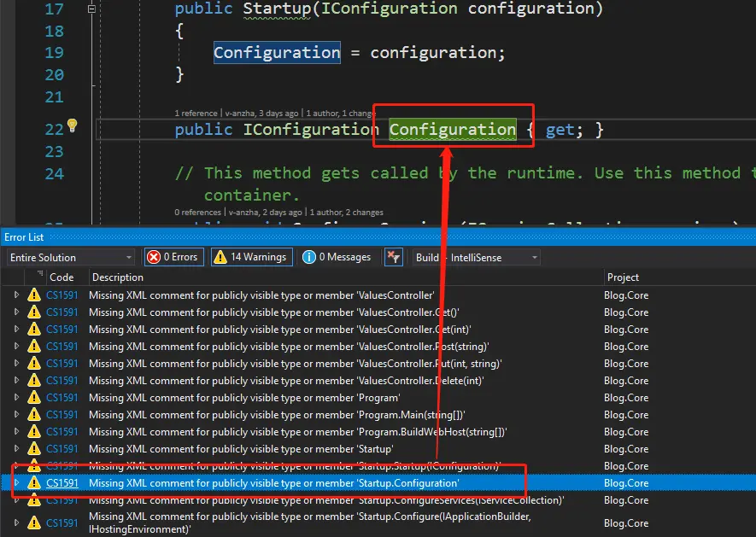Click the lightbulb quick actions icon on line 22
Image resolution: width=756 pixels, height=537 pixels.
(73, 125)
